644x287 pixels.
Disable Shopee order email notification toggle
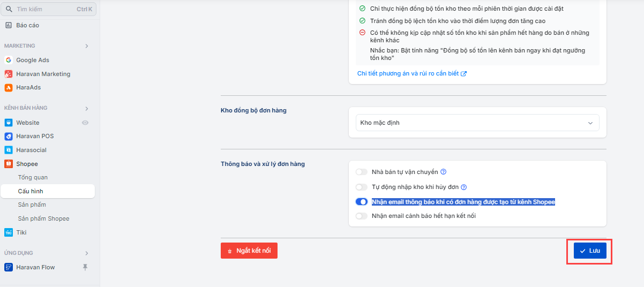click(x=362, y=202)
